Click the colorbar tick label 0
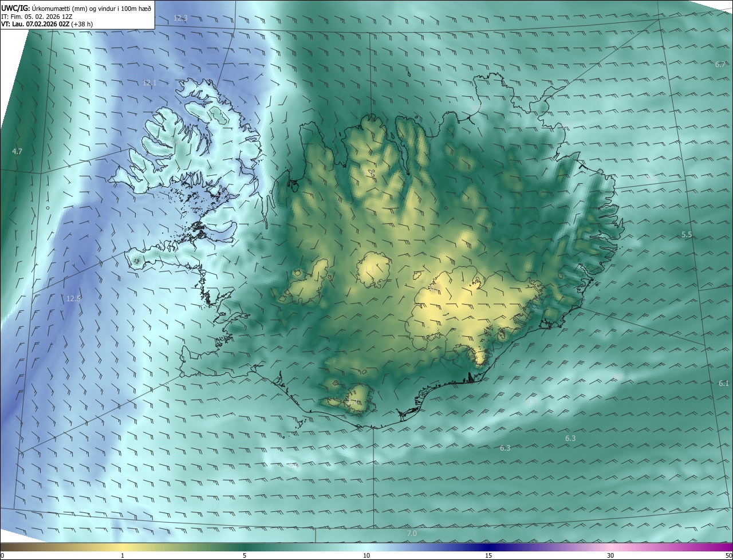This screenshot has height=560, width=733. (2, 555)
